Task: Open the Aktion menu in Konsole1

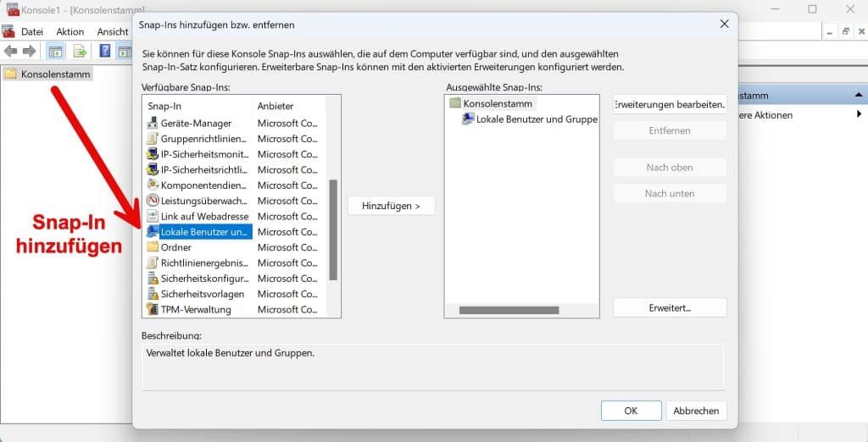Action: tap(70, 31)
